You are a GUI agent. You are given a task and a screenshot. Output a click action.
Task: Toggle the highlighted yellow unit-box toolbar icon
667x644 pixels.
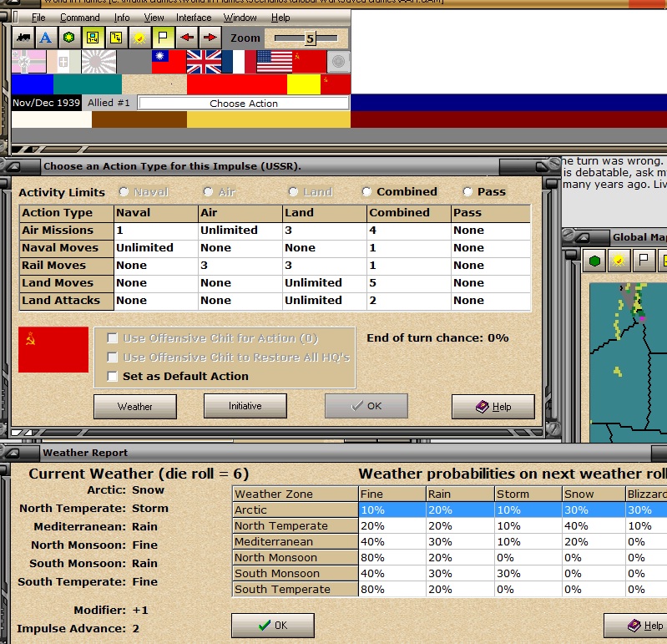(x=93, y=38)
